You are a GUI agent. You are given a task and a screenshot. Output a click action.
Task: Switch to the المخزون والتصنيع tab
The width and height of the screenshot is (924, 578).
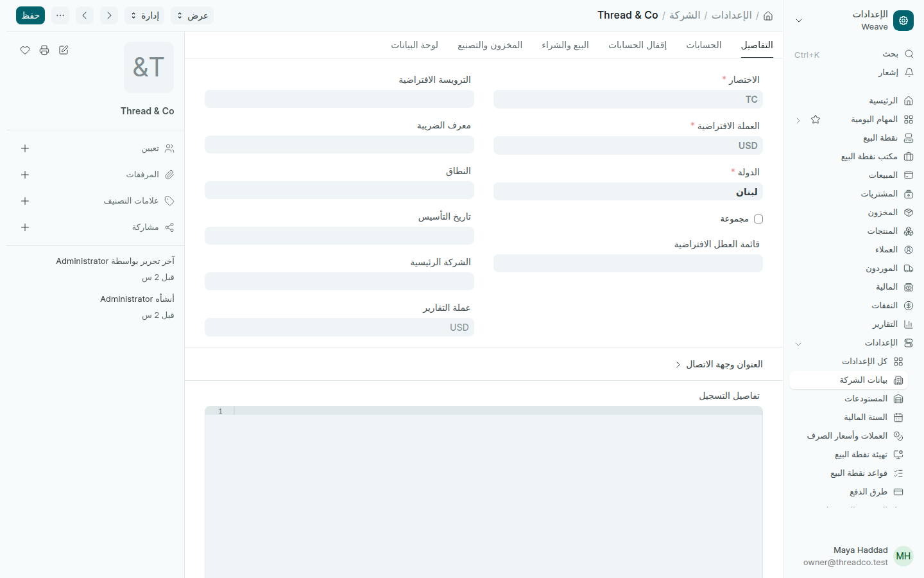pyautogui.click(x=490, y=45)
